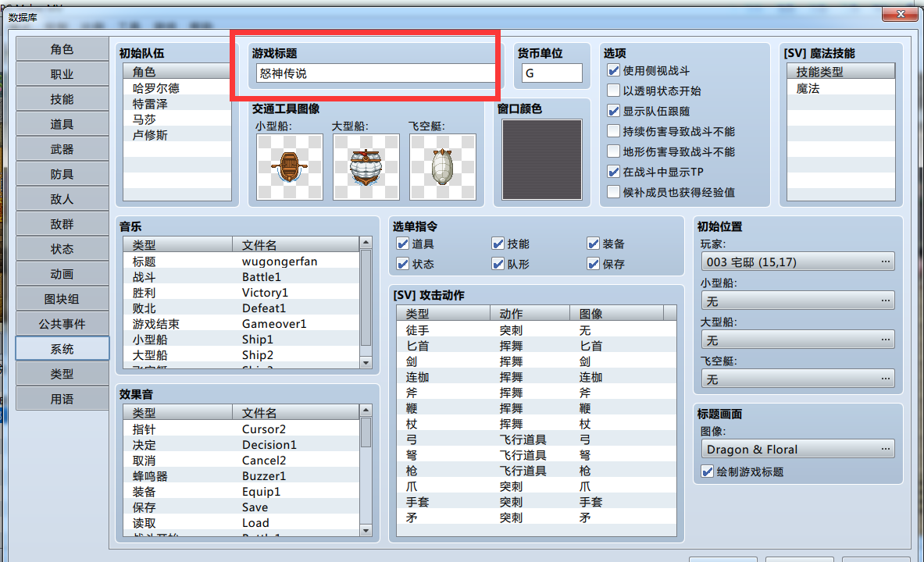Open 大型船 initial position selector
The image size is (924, 562).
(797, 340)
